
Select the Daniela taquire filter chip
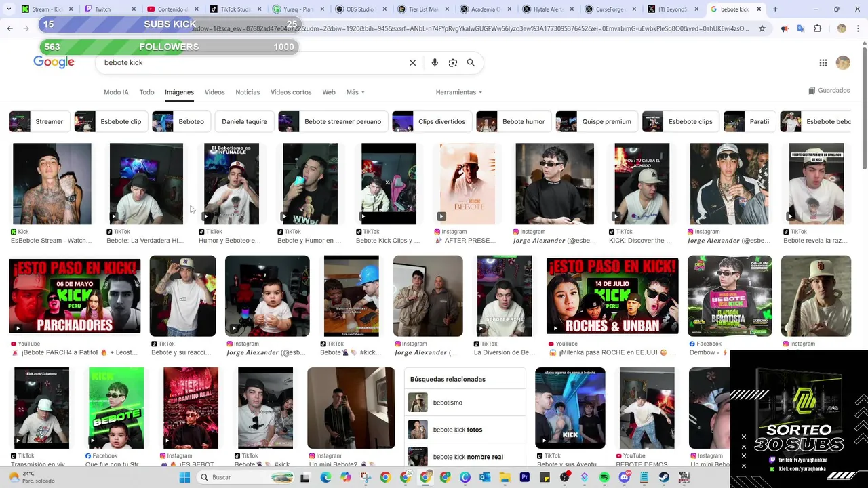(x=244, y=121)
